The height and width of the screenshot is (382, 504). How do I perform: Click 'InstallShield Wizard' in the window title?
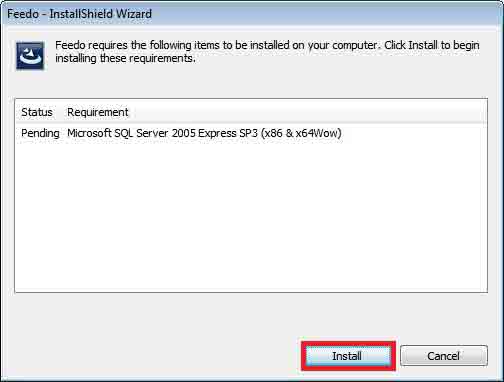coord(101,14)
